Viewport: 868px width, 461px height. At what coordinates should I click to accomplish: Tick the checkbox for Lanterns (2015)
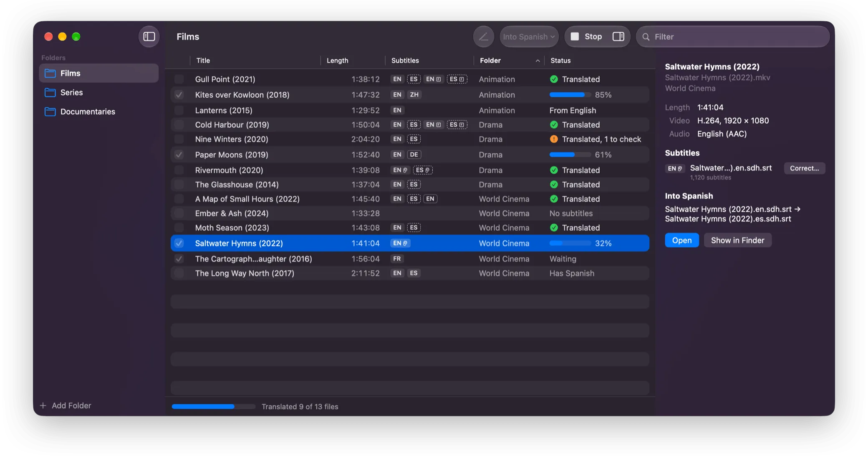click(x=179, y=110)
